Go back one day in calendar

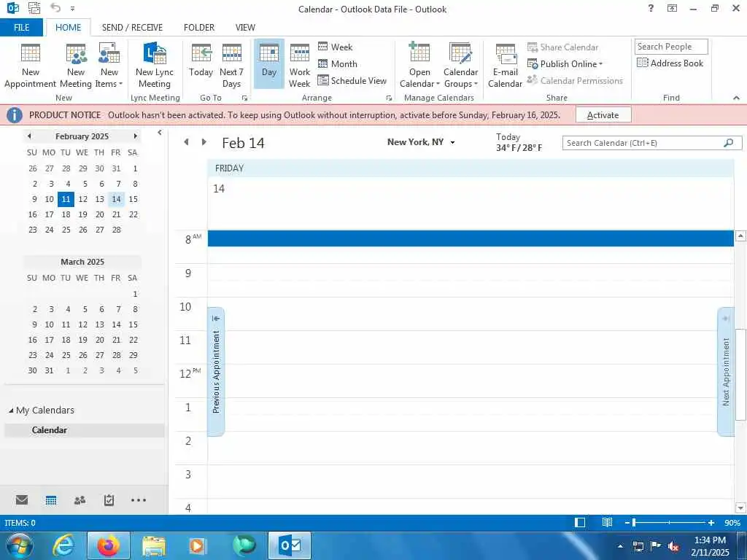click(186, 142)
